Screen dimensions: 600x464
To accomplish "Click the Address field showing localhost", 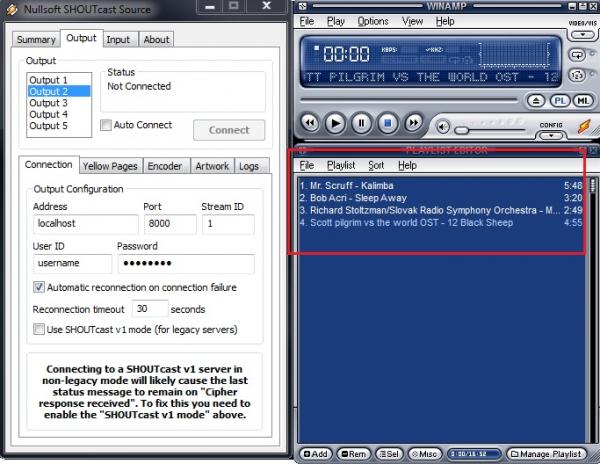I will click(86, 224).
